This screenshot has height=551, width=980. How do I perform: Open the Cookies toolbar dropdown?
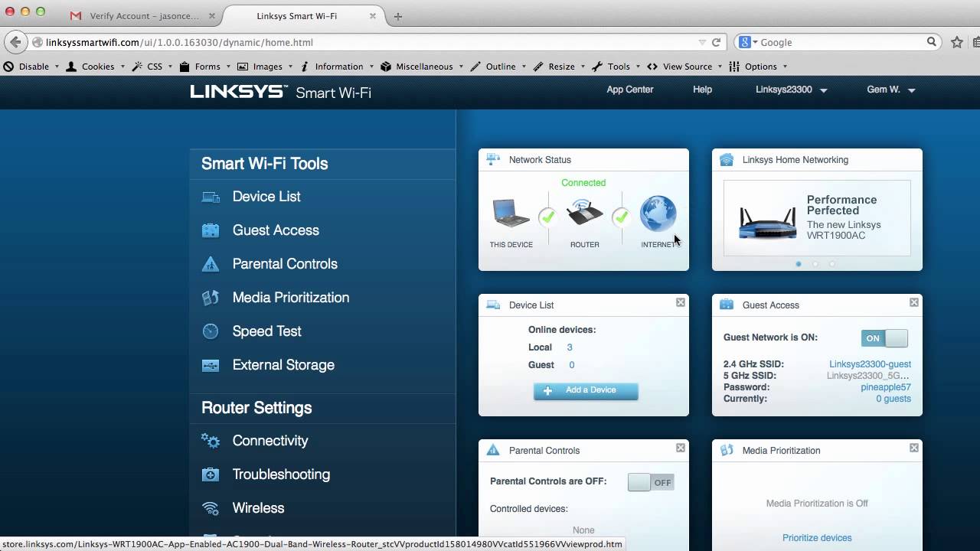click(x=96, y=67)
